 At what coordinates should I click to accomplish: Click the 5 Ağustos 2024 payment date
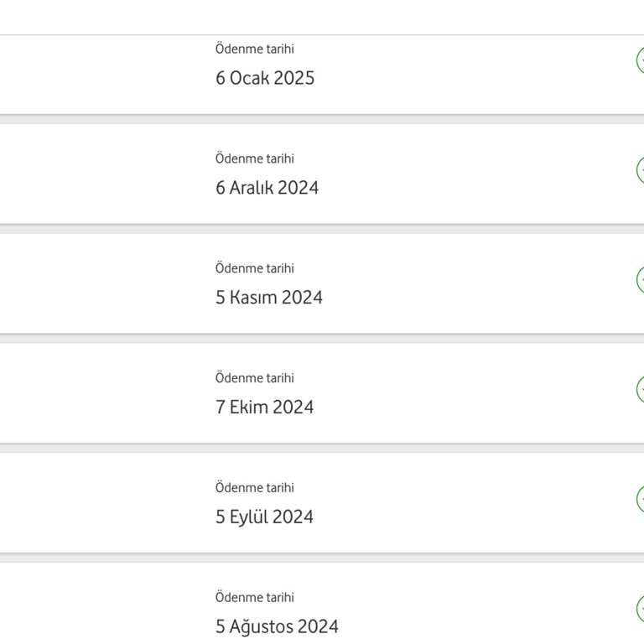pos(277,627)
